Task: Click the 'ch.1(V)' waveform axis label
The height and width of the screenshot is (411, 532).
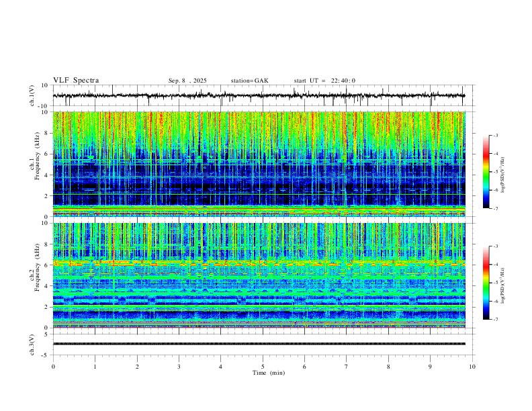Action: pyautogui.click(x=32, y=95)
